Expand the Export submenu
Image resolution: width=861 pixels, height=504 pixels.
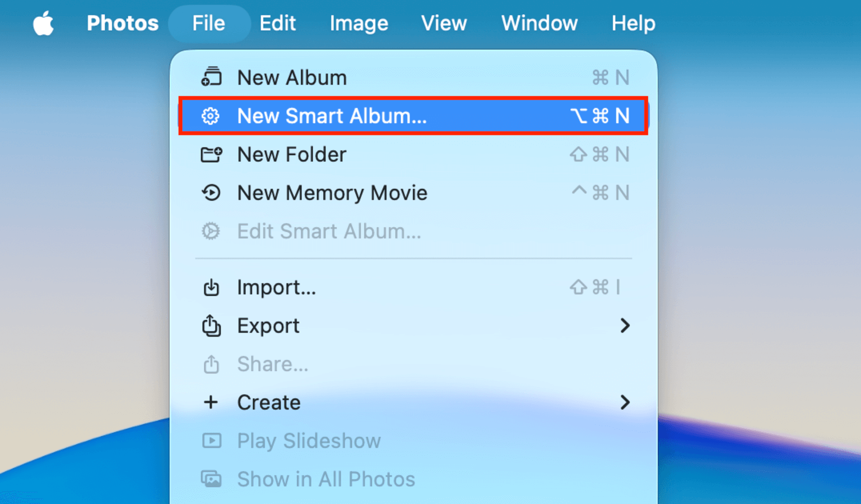coord(626,325)
